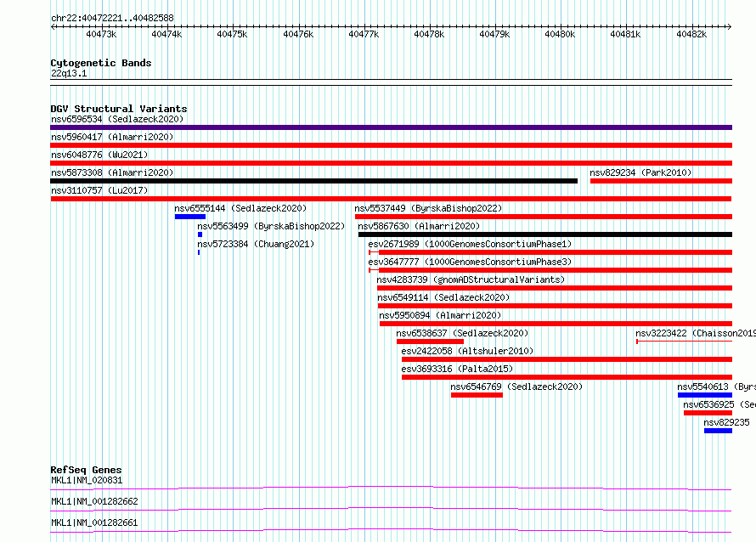Viewport: 756px width, 542px height.
Task: Click the 40477k ruler position
Action: point(364,34)
